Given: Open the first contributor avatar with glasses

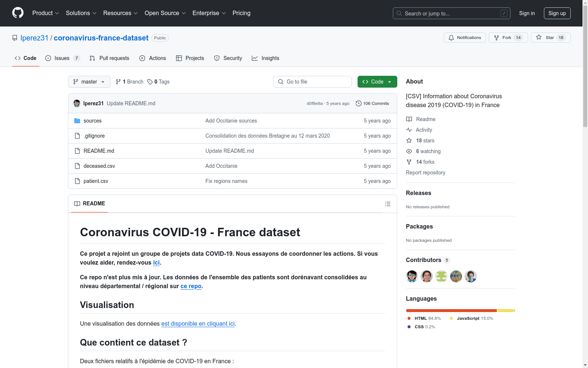Looking at the screenshot, I should (412, 276).
